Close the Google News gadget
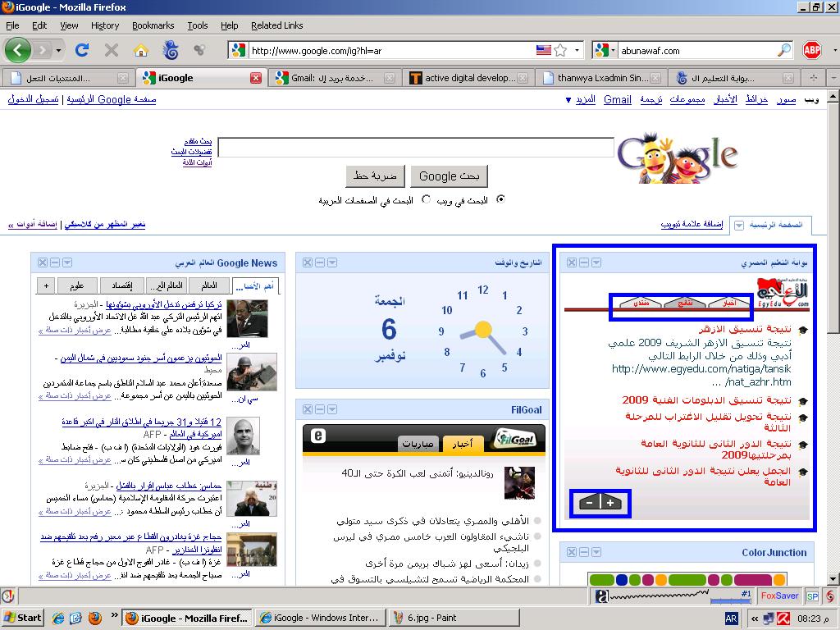The width and height of the screenshot is (840, 630). (x=43, y=262)
